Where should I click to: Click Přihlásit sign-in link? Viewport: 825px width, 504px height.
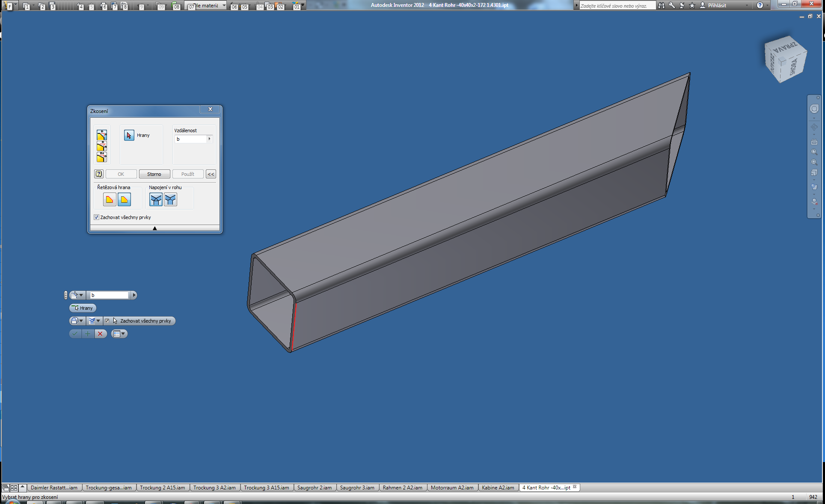717,6
